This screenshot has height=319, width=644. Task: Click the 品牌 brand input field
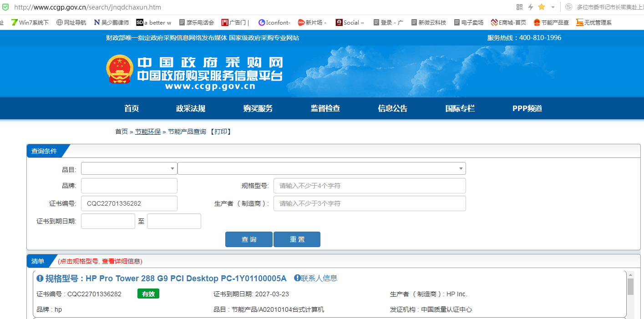click(129, 186)
